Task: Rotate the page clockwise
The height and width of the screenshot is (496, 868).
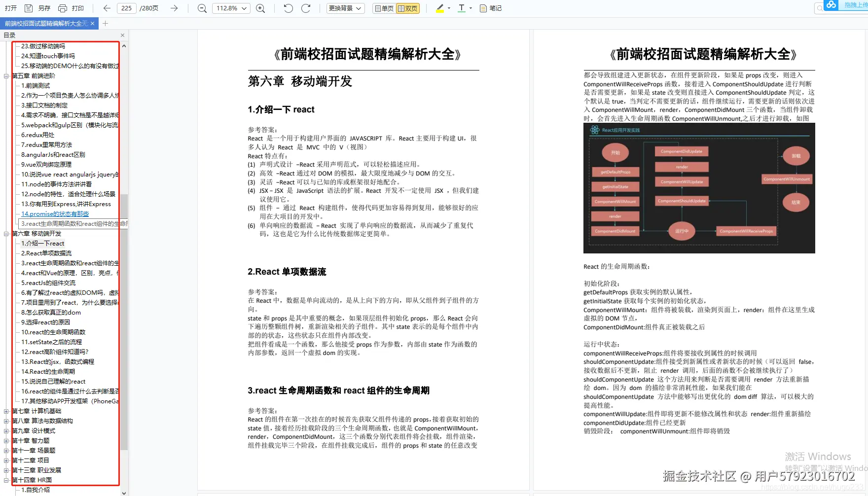Action: (306, 8)
